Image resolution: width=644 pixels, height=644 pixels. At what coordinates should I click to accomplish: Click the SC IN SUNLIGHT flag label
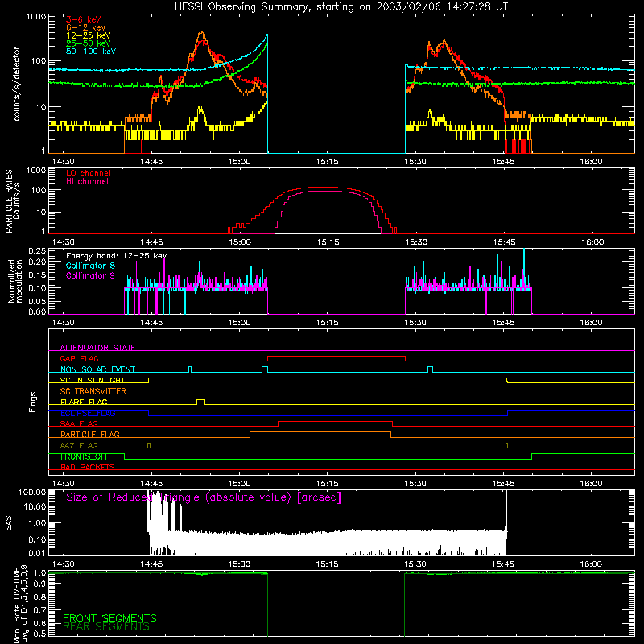(93, 380)
